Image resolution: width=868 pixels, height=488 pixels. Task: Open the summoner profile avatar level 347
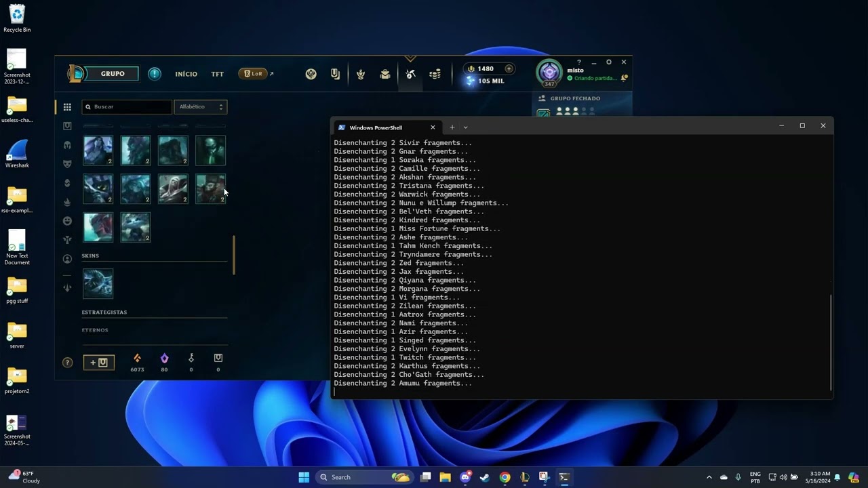[x=549, y=73]
